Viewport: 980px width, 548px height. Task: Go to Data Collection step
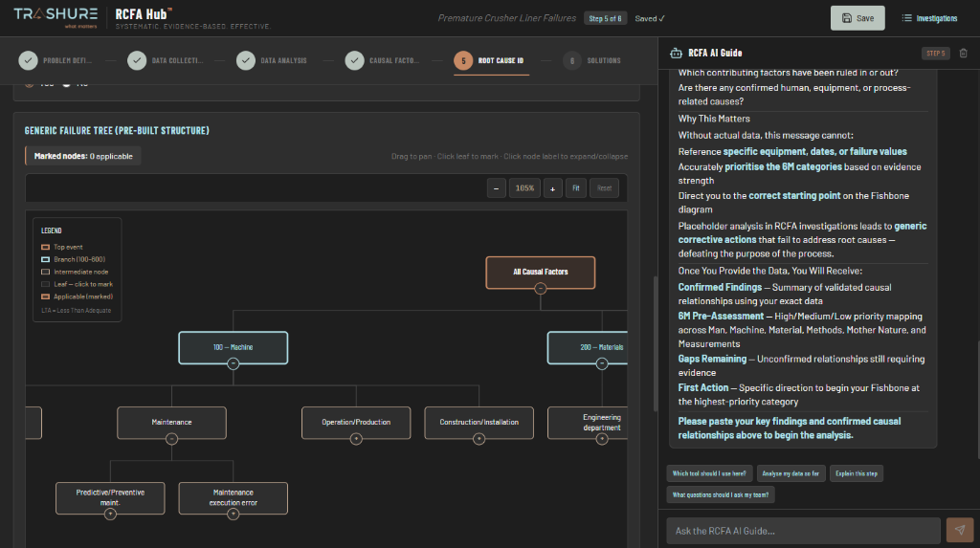165,60
